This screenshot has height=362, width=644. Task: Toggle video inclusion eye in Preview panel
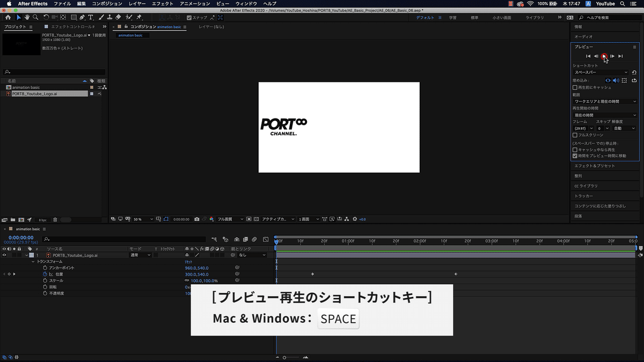608,80
